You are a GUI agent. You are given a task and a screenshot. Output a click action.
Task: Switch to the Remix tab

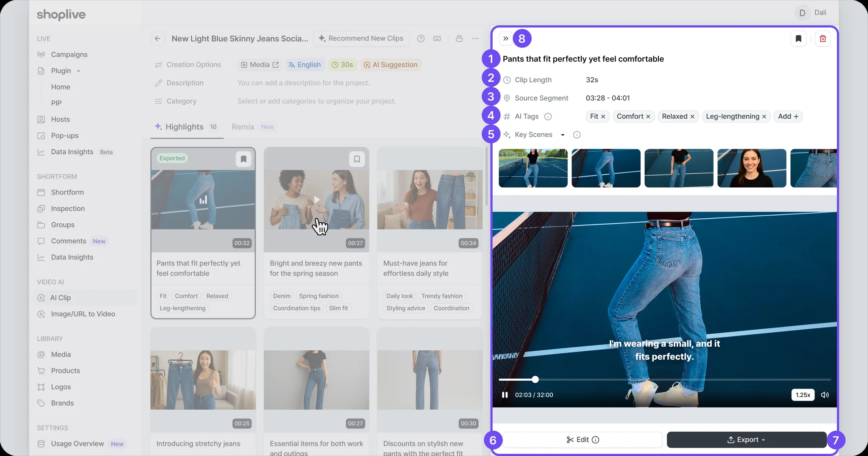coord(243,127)
